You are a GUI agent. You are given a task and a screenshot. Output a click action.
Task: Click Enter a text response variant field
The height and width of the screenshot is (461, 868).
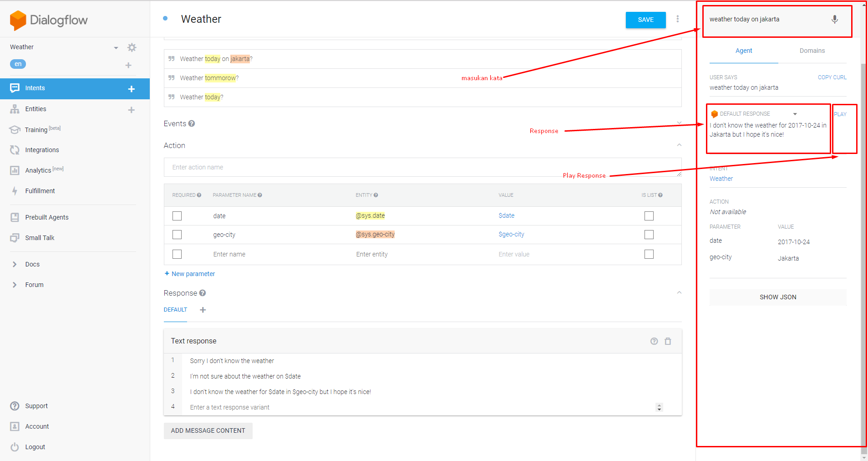coord(422,407)
